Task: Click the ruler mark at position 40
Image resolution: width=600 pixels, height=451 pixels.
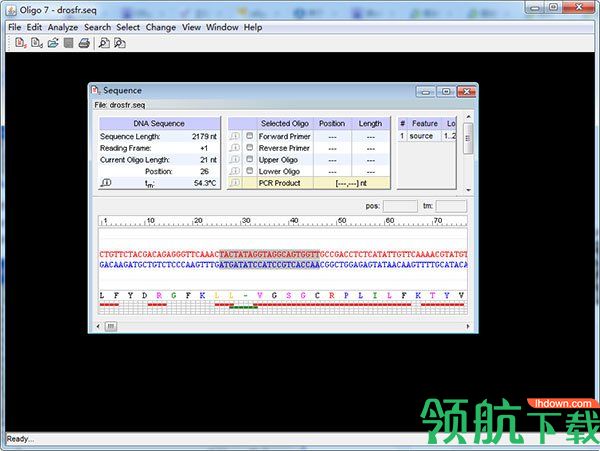Action: click(294, 221)
